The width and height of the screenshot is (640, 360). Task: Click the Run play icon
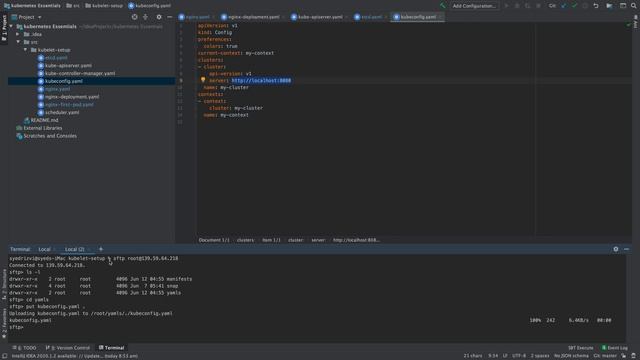[x=506, y=6]
